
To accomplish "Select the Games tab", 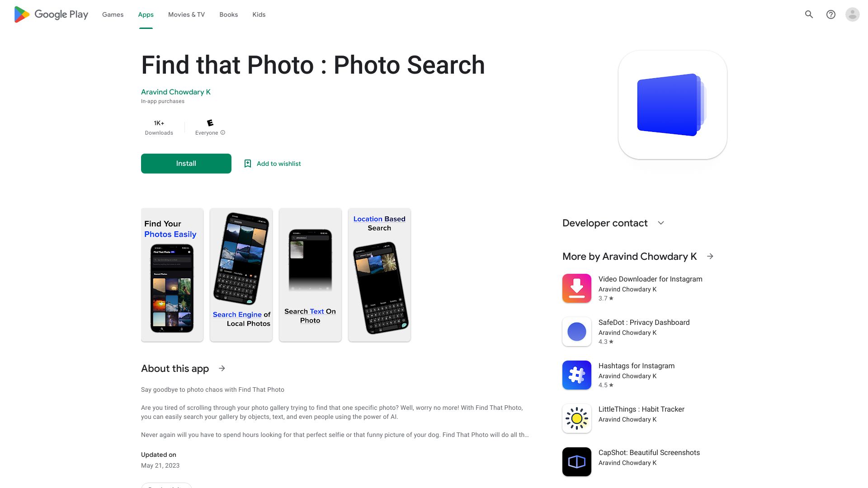I will (112, 14).
